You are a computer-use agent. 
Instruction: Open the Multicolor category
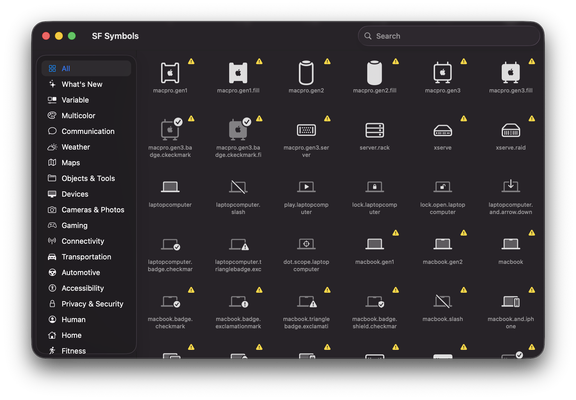[86, 115]
